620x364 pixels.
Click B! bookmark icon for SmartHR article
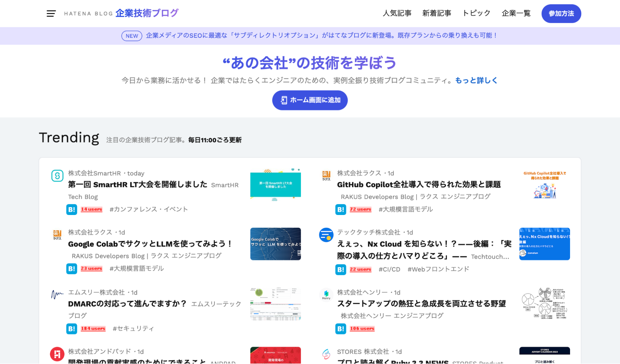pyautogui.click(x=72, y=209)
